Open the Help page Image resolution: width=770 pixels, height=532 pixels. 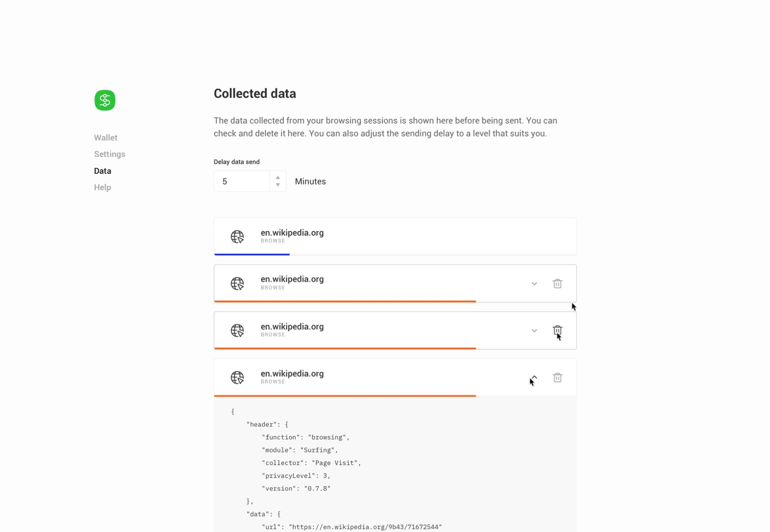tap(102, 187)
